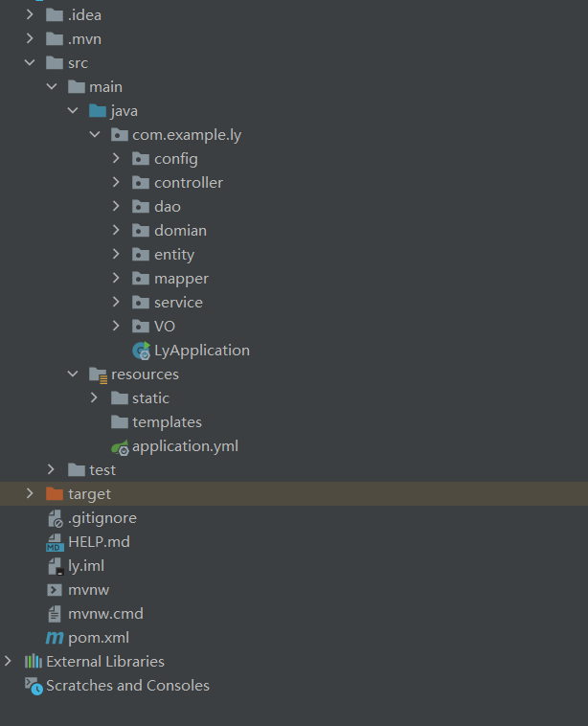This screenshot has height=726, width=588.
Task: Collapse the src folder chevron
Action: [x=30, y=62]
